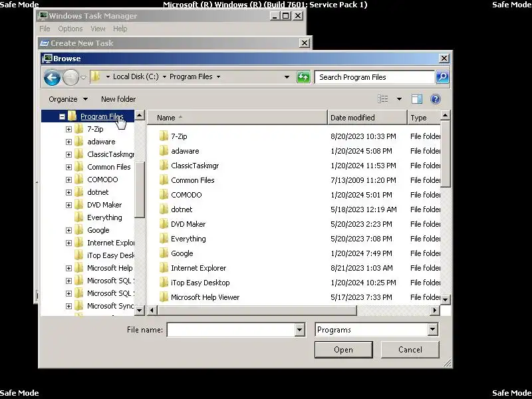Expand the COMODO tree node
The image size is (532, 399).
tap(68, 180)
